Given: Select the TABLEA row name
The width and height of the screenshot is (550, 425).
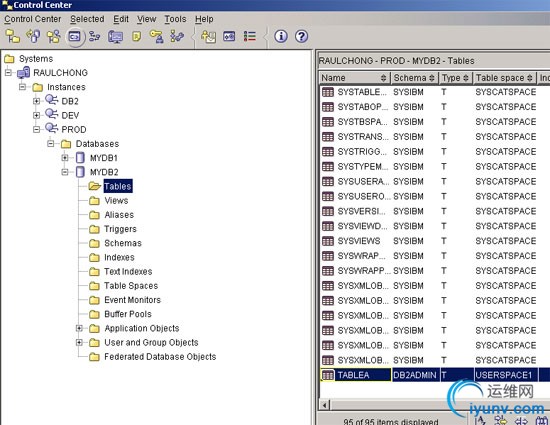Looking at the screenshot, I should (x=353, y=375).
